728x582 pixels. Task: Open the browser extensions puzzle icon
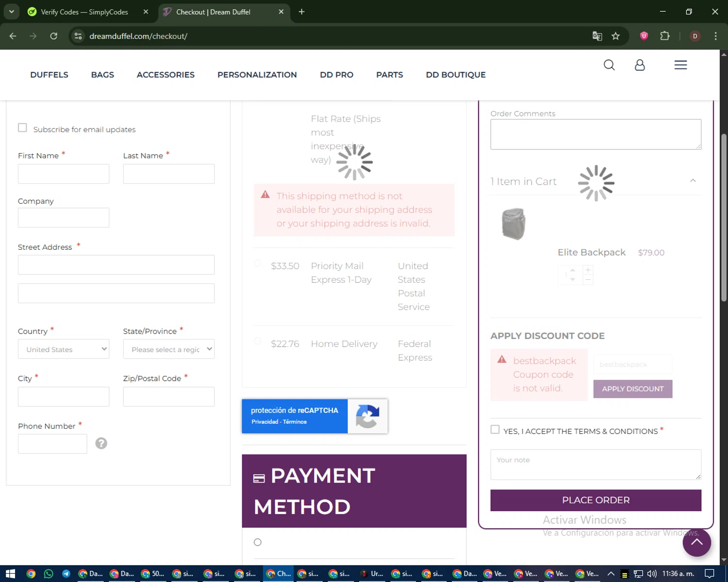point(665,36)
